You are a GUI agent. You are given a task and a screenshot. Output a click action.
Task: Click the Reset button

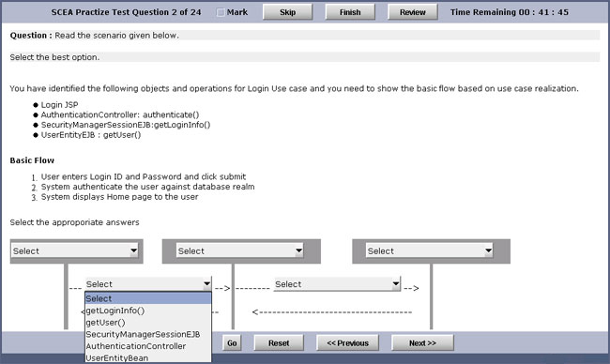(279, 343)
